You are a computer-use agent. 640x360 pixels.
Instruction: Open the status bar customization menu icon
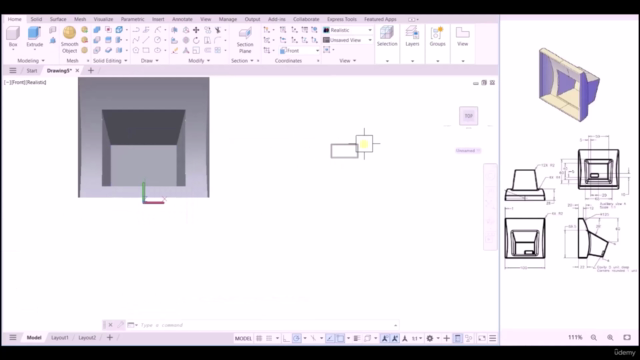(493, 338)
